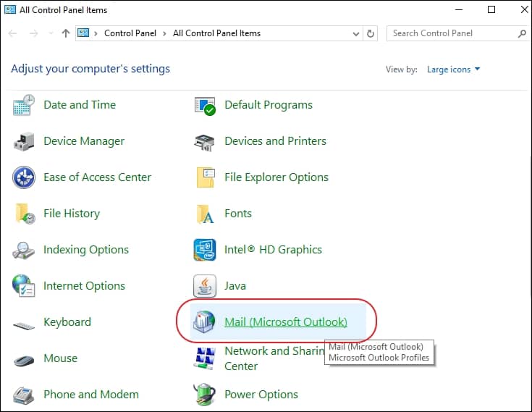Go up one folder level
The height and width of the screenshot is (412, 532).
click(x=66, y=33)
